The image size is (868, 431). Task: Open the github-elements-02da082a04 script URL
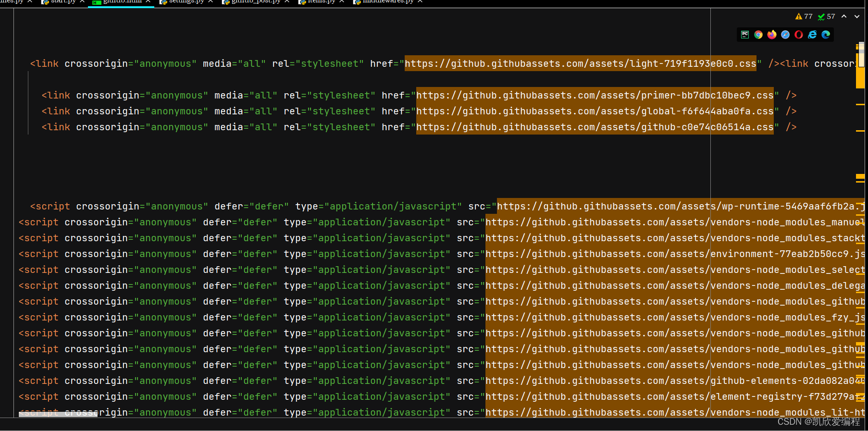[675, 381]
